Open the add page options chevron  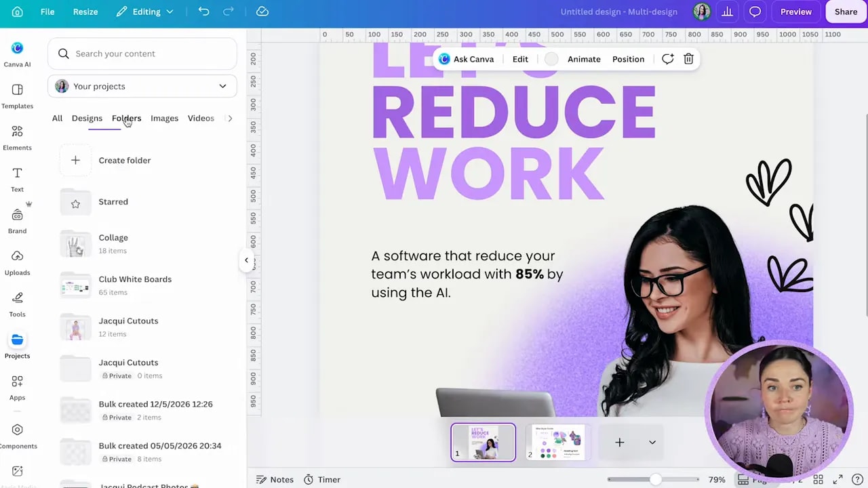click(x=652, y=443)
